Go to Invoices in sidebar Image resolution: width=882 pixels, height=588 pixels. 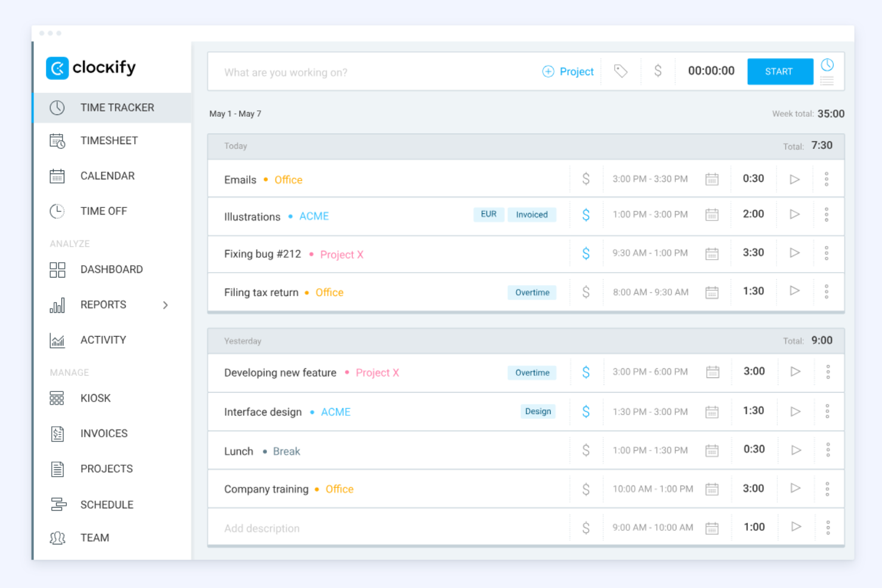point(104,434)
